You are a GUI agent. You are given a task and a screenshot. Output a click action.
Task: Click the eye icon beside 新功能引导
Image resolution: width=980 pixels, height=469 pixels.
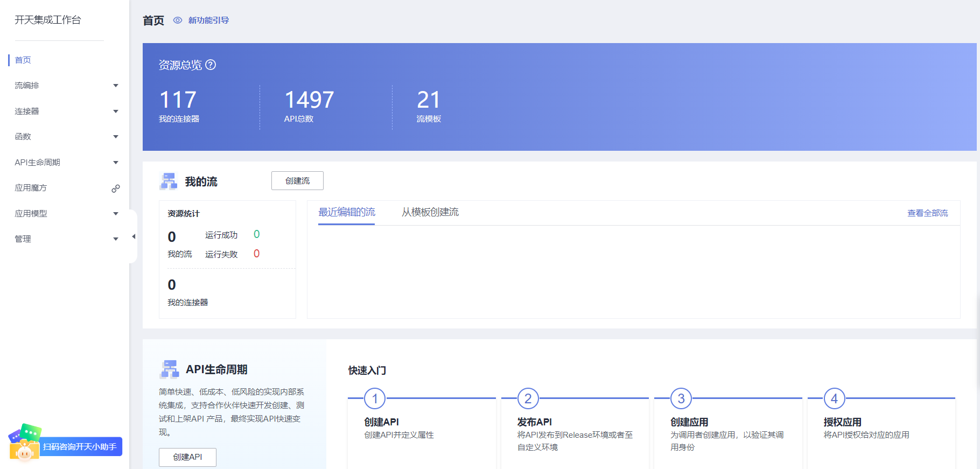coord(178,20)
